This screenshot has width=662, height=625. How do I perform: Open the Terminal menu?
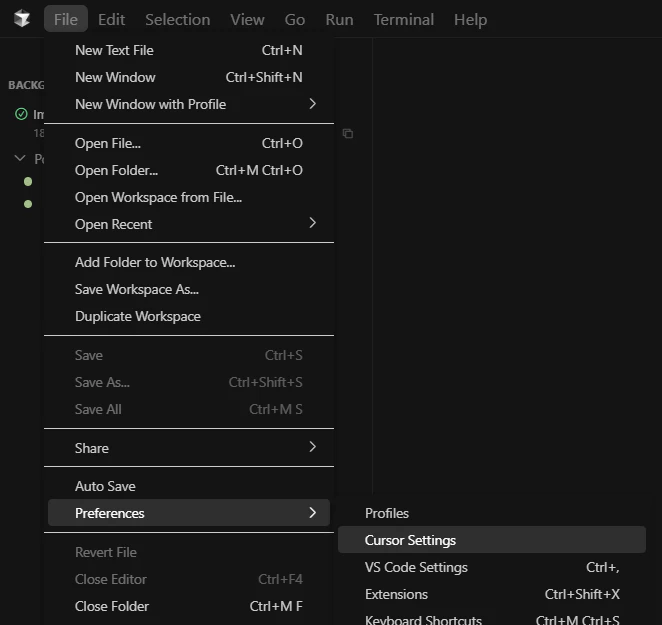click(x=404, y=19)
